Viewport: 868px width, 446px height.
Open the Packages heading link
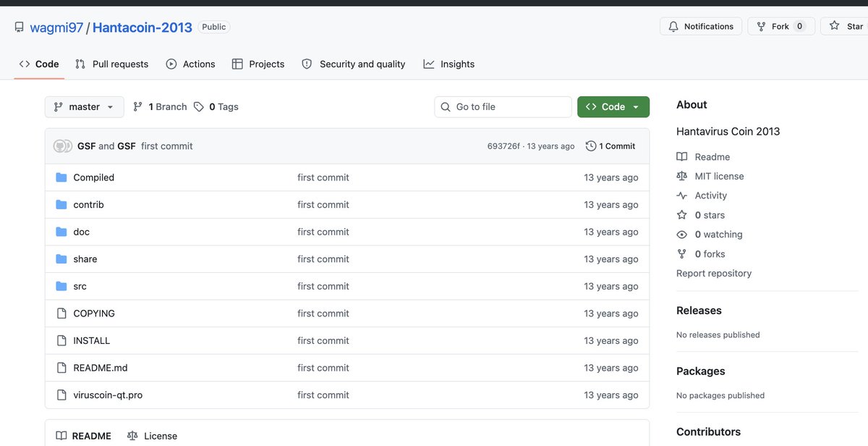pyautogui.click(x=701, y=371)
